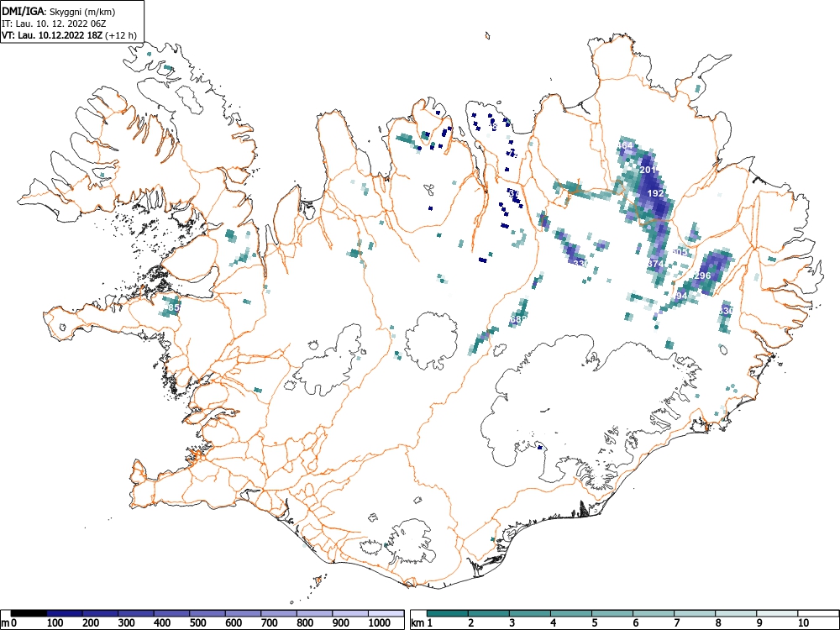
Task: Click the teal swatch between km 2 and 3
Action: [x=489, y=613]
